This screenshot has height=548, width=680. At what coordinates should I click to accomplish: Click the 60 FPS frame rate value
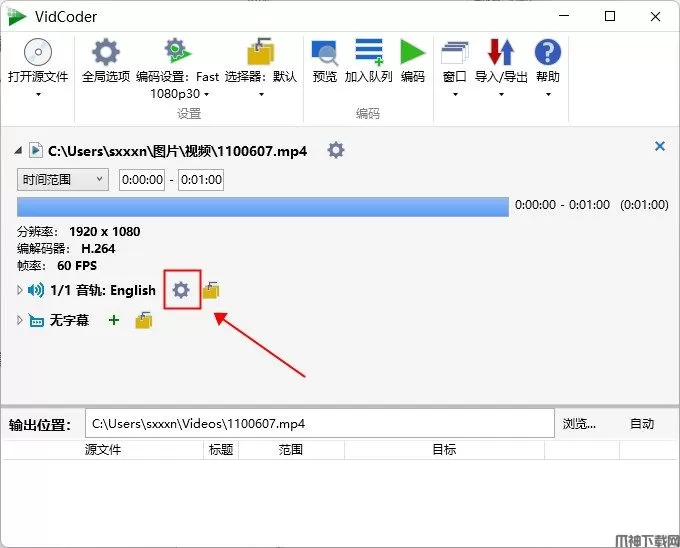(x=77, y=265)
